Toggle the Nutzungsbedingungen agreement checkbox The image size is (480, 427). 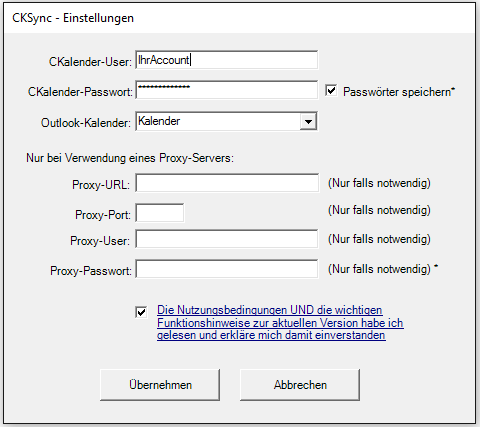(x=141, y=312)
